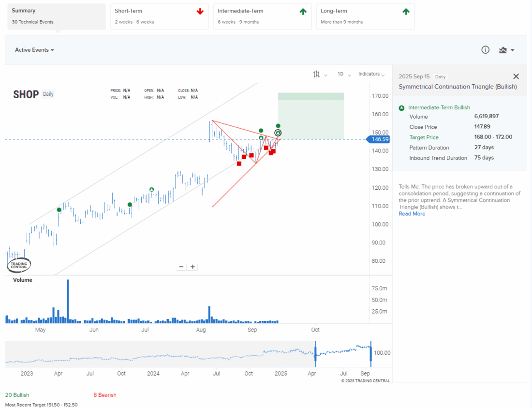The image size is (532, 408).
Task: Open the Read More link
Action: pyautogui.click(x=412, y=214)
